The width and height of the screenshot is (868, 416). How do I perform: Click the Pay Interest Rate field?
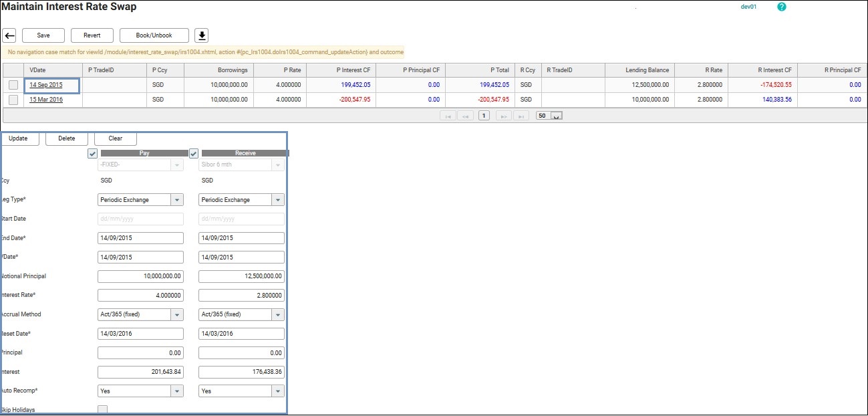point(140,296)
